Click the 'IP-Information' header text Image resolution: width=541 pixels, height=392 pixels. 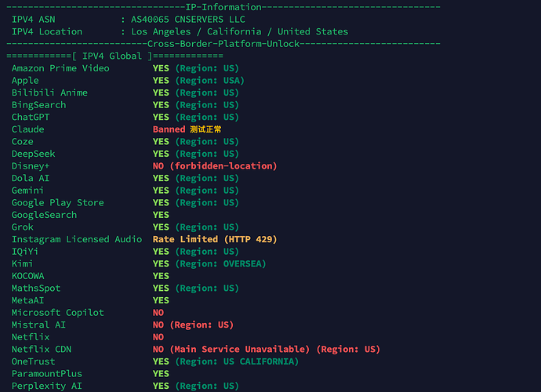point(223,7)
